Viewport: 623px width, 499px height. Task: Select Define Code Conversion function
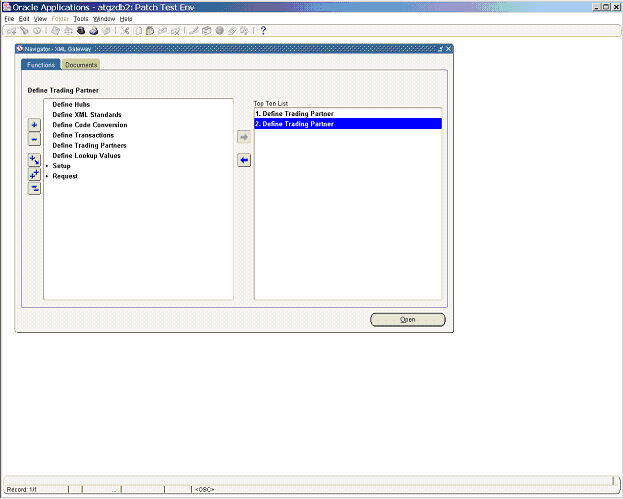click(90, 125)
